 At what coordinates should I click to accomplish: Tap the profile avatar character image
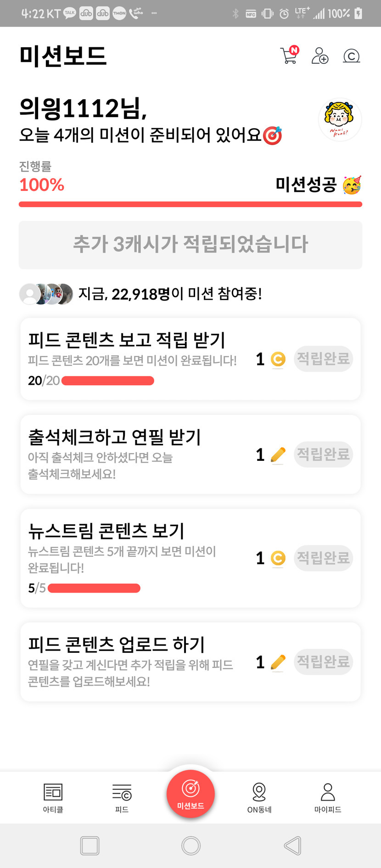point(340,119)
